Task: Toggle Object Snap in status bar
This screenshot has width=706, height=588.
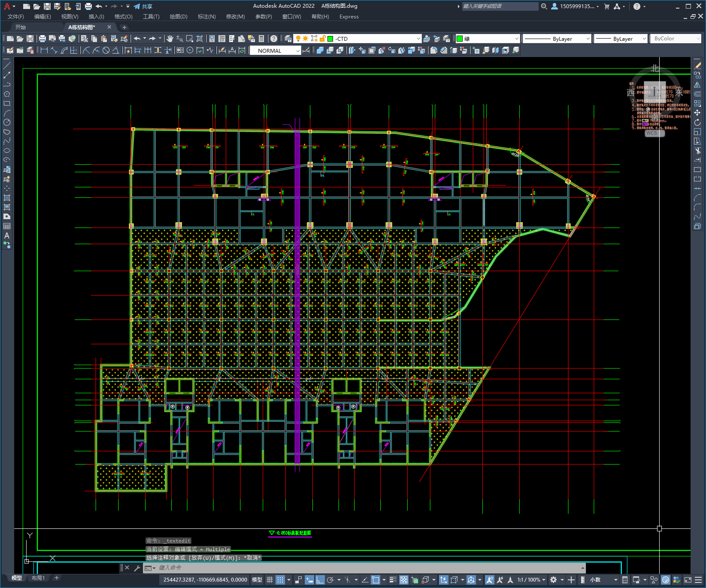Action: pos(376,580)
